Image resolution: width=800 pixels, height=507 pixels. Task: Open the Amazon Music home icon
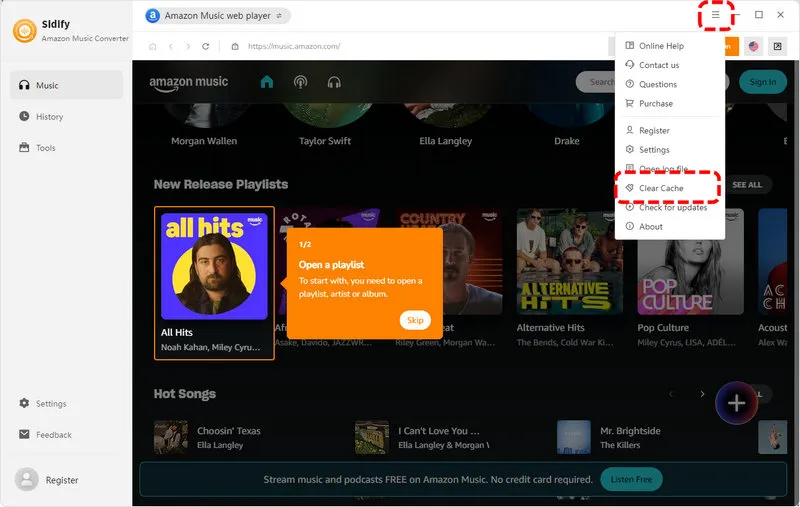point(267,82)
